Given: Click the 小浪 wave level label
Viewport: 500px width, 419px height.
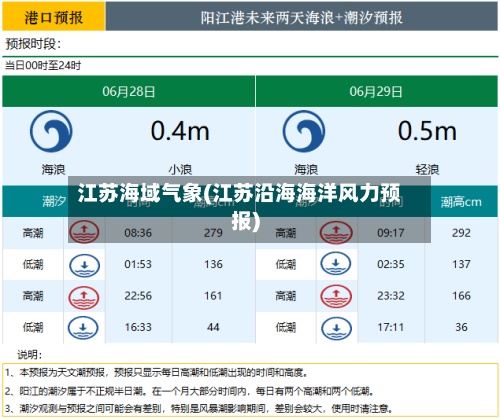Looking at the screenshot, I should 180,170.
